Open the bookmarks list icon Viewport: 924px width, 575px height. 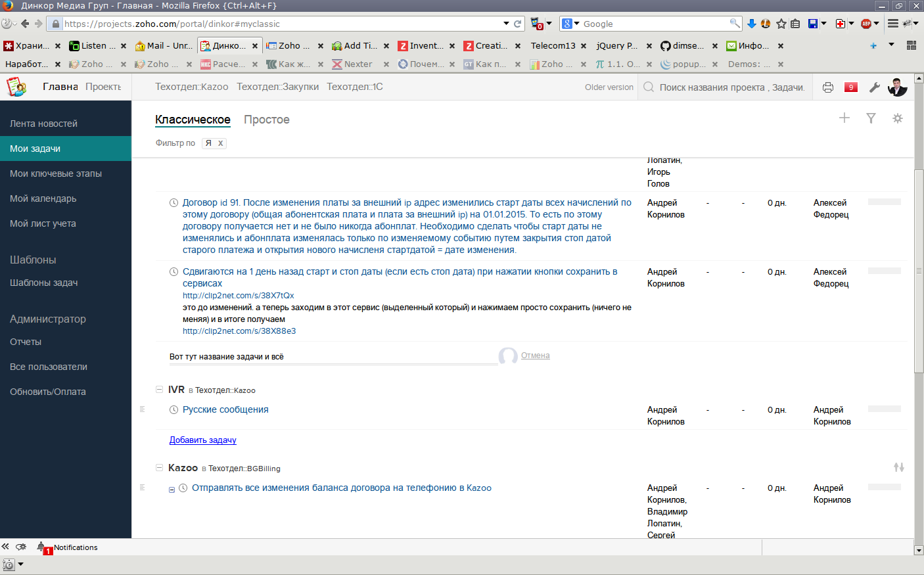click(x=795, y=24)
